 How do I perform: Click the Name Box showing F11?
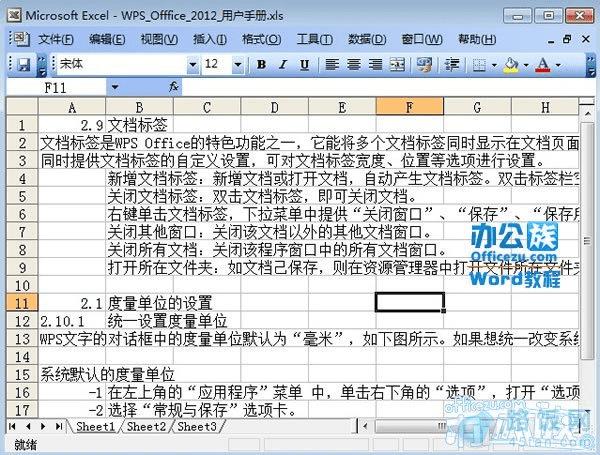(57, 88)
